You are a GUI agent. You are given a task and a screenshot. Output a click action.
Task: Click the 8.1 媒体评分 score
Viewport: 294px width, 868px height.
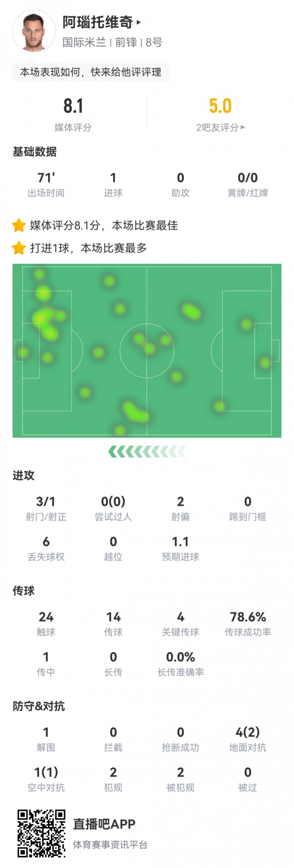73,106
